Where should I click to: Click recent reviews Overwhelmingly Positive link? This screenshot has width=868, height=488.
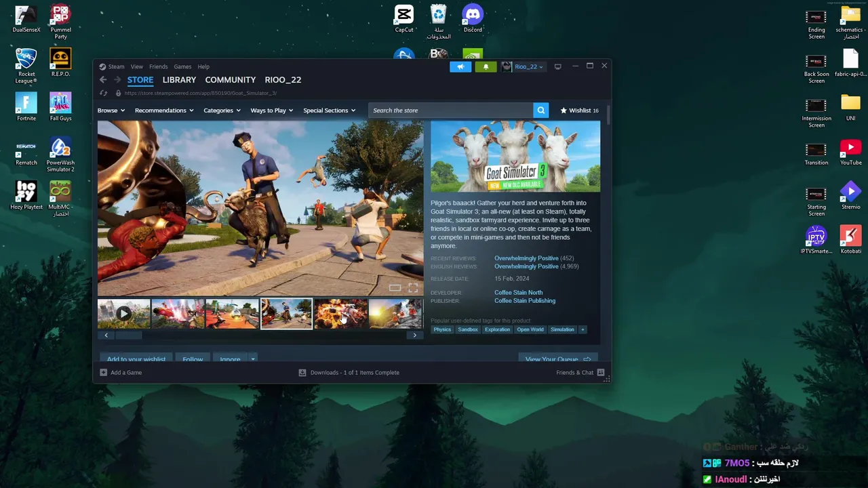(x=526, y=258)
